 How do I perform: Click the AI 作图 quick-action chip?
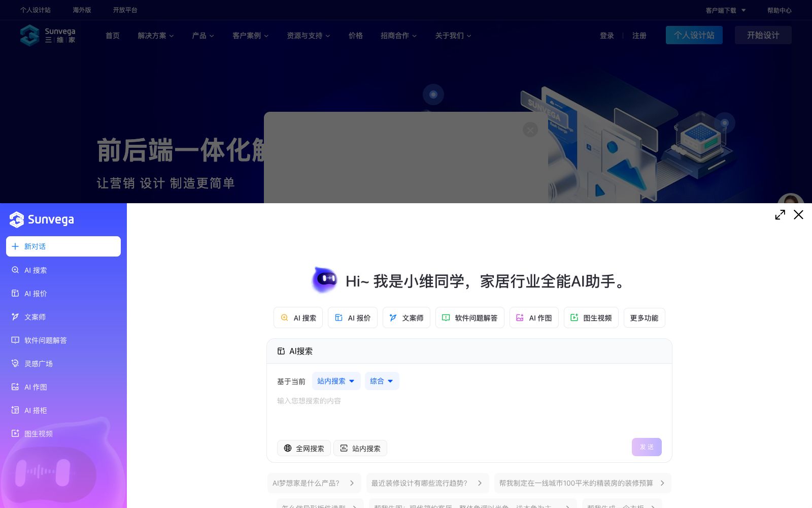[534, 317]
